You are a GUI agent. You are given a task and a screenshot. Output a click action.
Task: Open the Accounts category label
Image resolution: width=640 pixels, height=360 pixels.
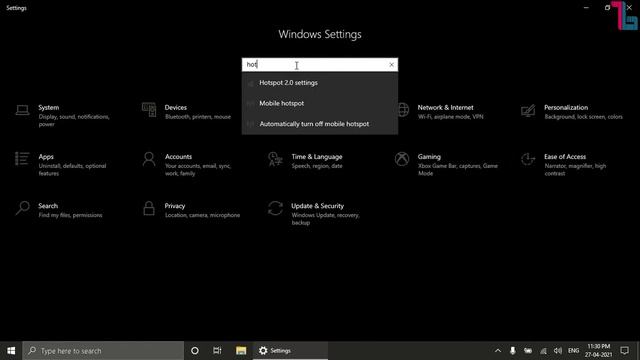coord(178,157)
